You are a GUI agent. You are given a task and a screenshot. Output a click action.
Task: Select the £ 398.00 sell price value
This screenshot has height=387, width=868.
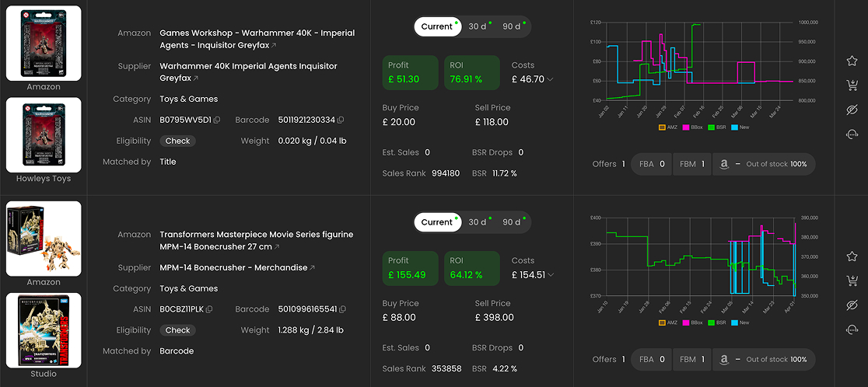[495, 318]
